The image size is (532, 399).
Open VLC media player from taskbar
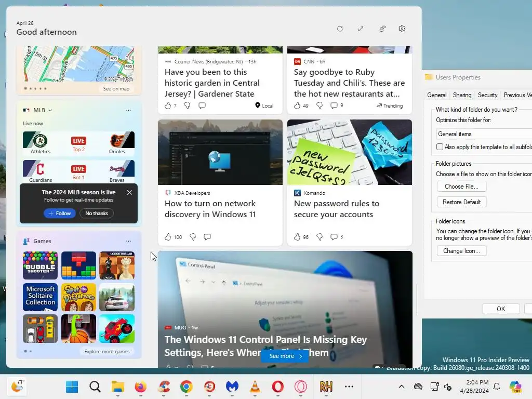tap(255, 387)
